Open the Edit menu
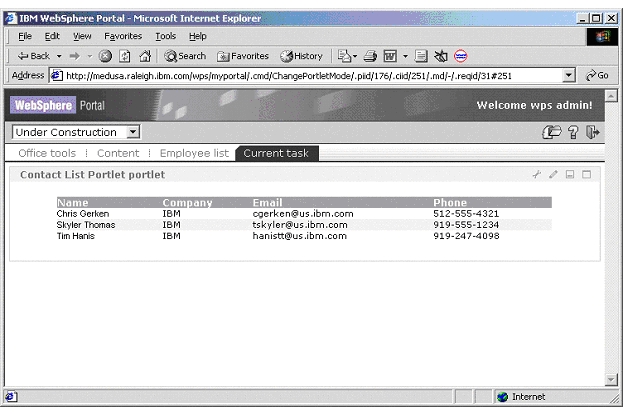 [x=52, y=36]
